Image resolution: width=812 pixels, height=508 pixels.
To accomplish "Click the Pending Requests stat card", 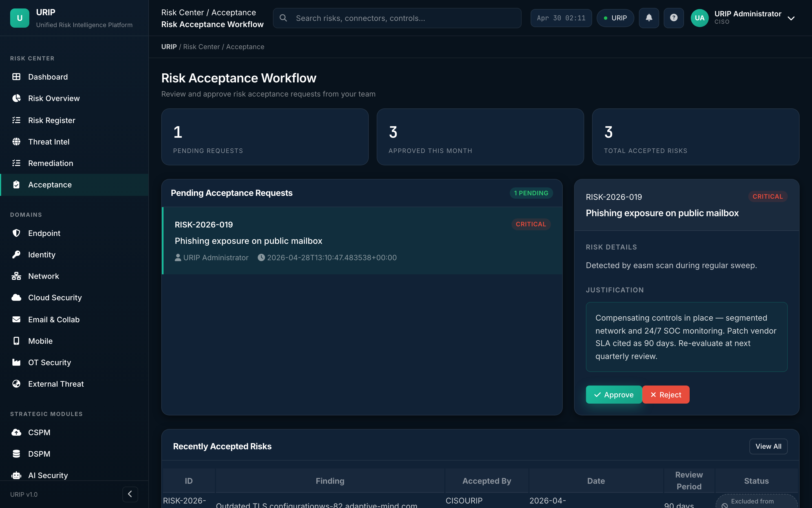I will pyautogui.click(x=265, y=137).
